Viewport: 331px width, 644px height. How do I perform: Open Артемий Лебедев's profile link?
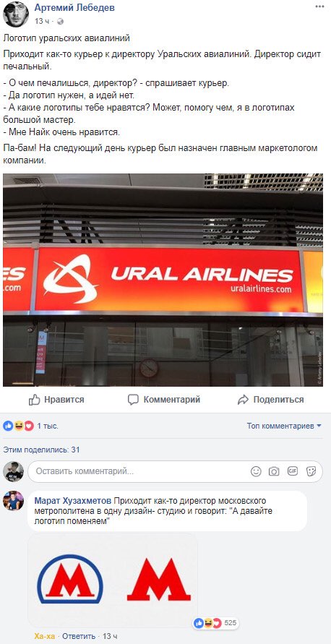coord(74,8)
